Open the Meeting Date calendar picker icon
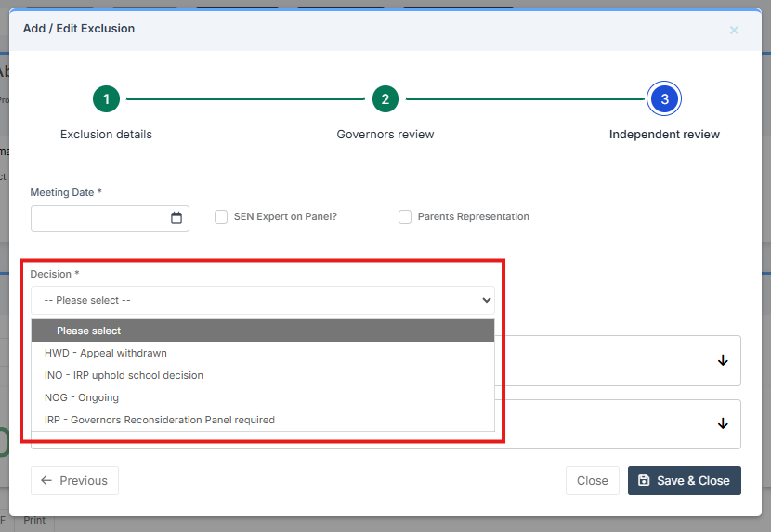The image size is (771, 532). 176,218
